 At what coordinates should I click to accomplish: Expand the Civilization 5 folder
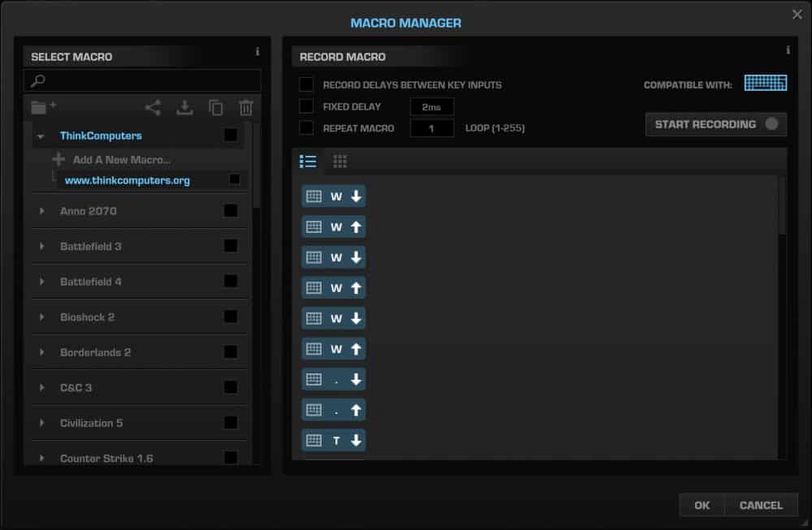pos(41,422)
